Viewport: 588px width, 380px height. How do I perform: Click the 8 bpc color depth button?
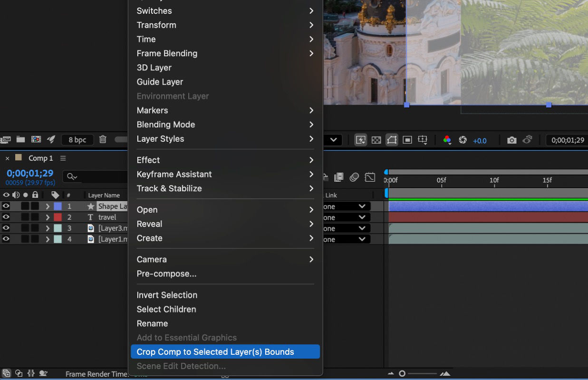77,139
